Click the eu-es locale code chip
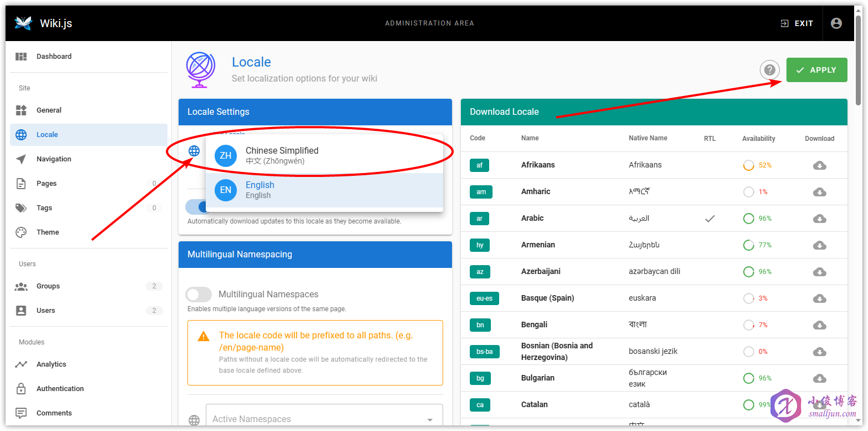The height and width of the screenshot is (431, 868). (x=484, y=298)
